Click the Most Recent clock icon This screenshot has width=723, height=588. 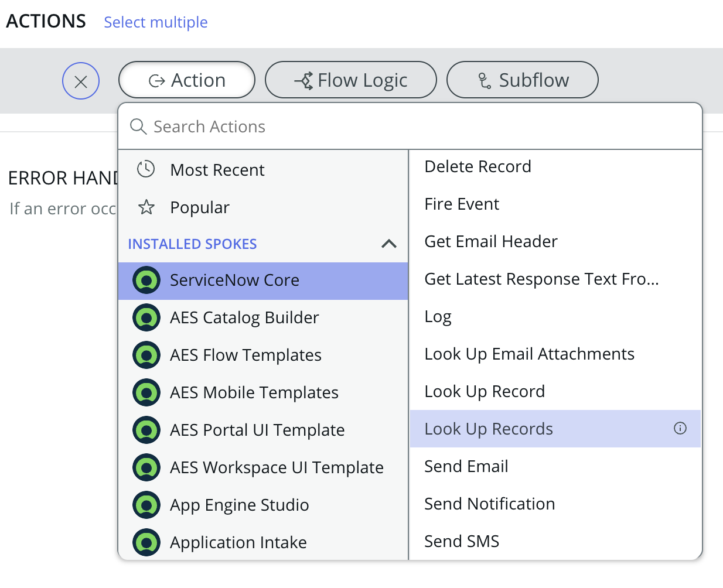point(146,169)
